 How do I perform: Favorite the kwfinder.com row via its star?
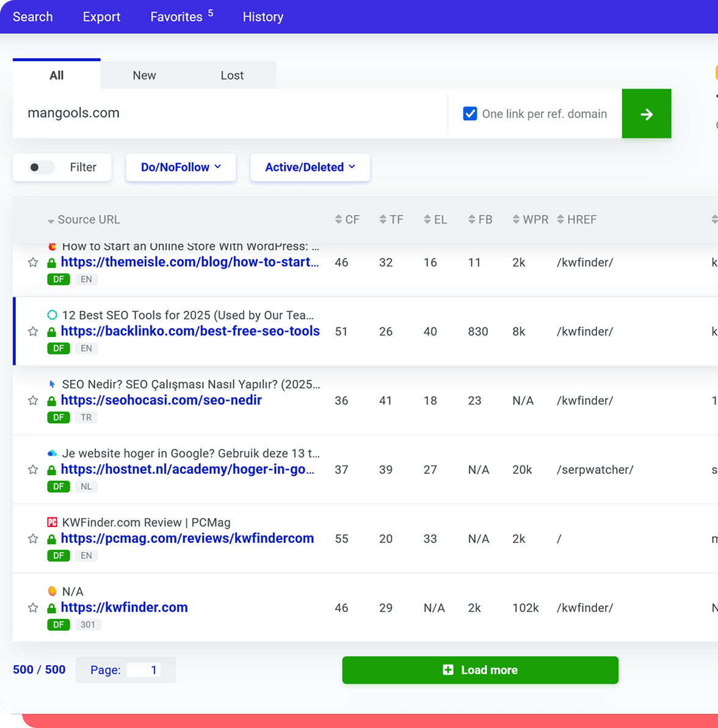(32, 608)
